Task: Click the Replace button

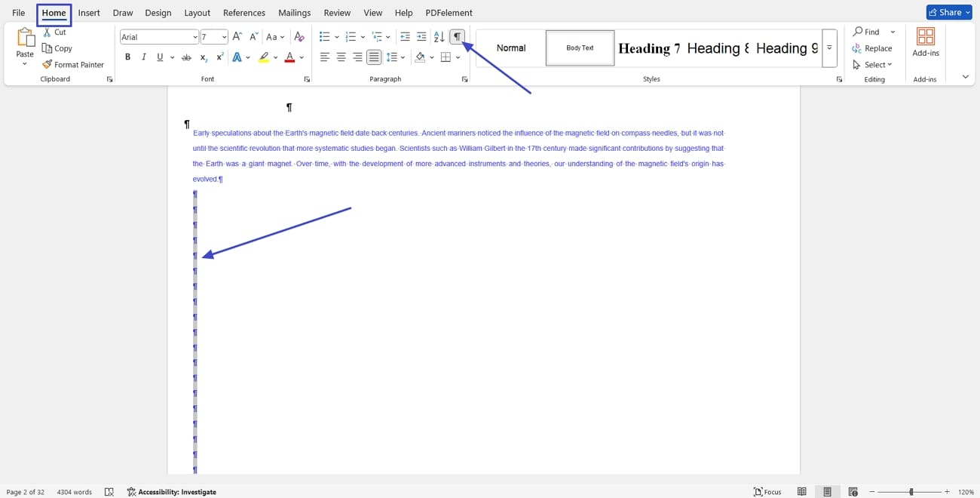Action: click(x=873, y=48)
